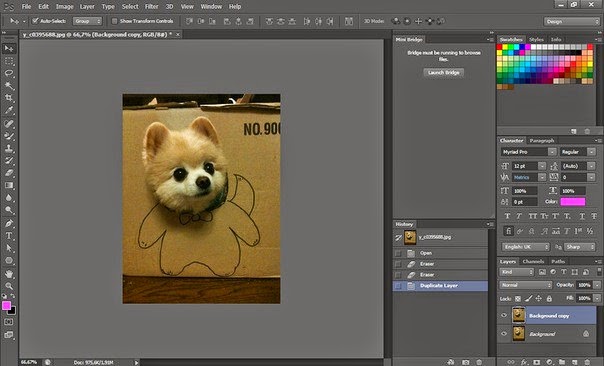Click the black background color swatch
Screen dimensions: 604x366
tap(13, 311)
